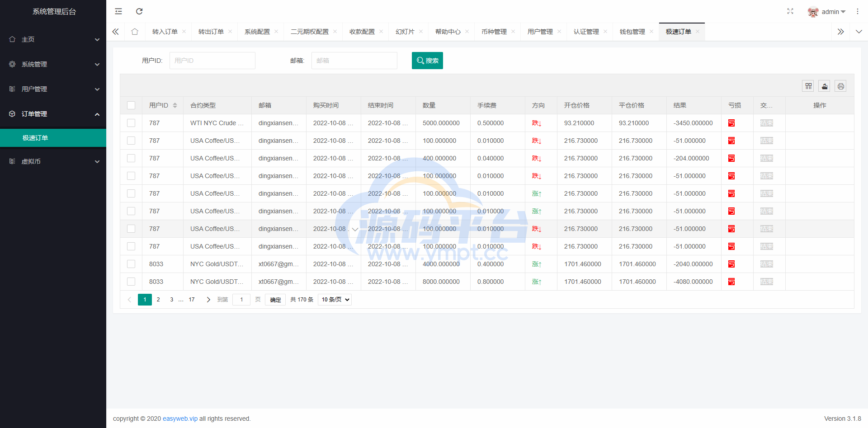Screen dimensions: 868x428
Task: Open the easyweb.vip link
Action: (180, 419)
